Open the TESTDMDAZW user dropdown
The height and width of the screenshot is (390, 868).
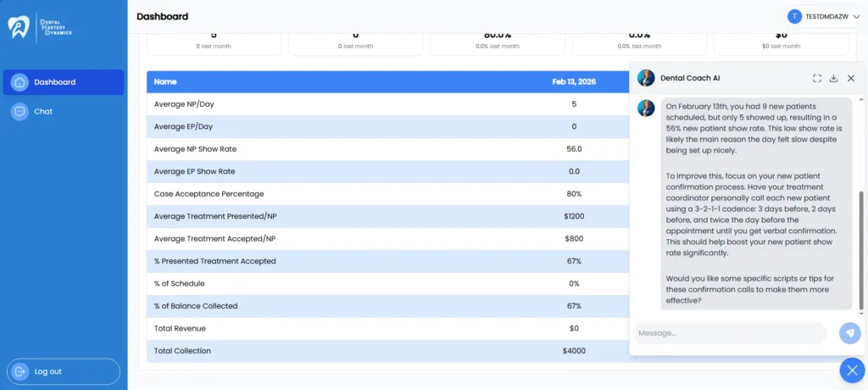824,17
